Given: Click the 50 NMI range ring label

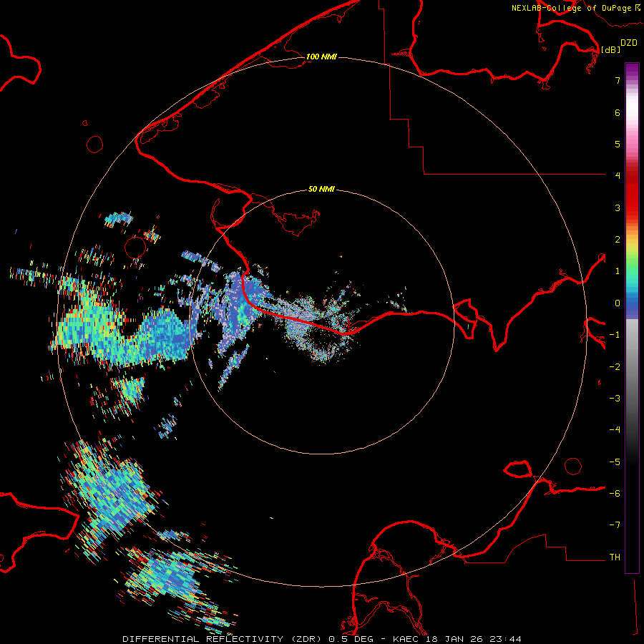Looking at the screenshot, I should pos(321,190).
